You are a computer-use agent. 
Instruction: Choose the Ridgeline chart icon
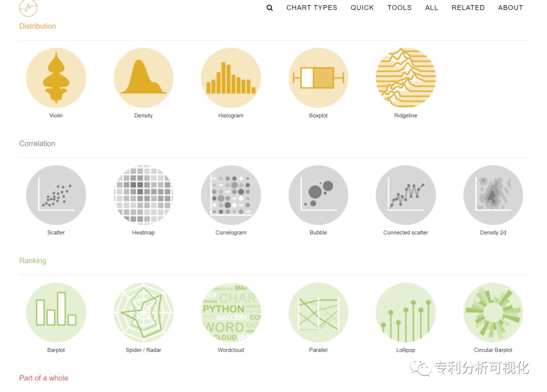coord(406,78)
